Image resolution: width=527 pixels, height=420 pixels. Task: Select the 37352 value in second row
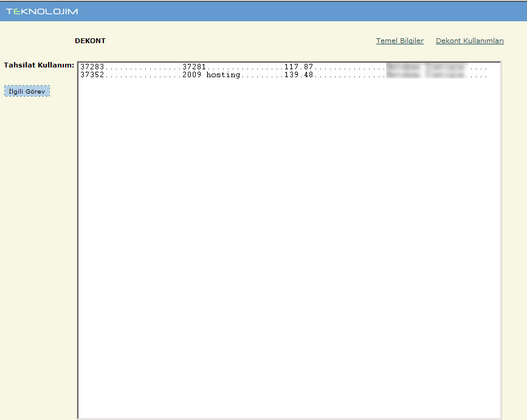[92, 75]
